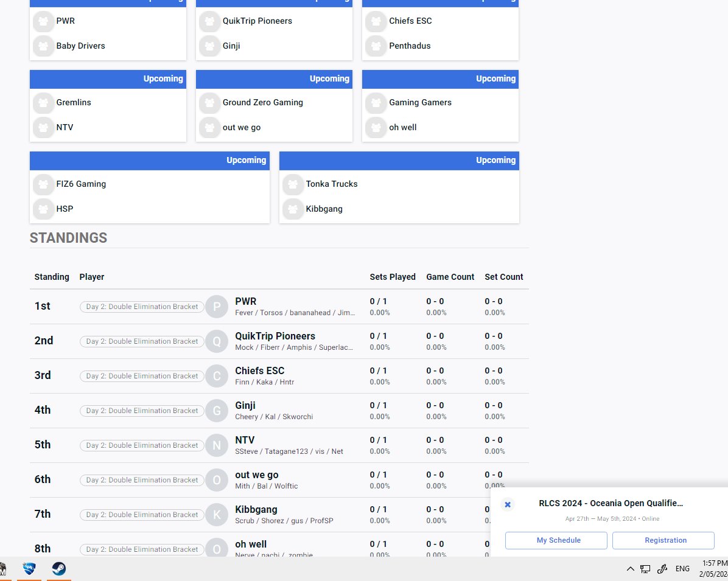728x581 pixels.
Task: Click Upcoming header of Tonka Trucks match
Action: coord(399,161)
